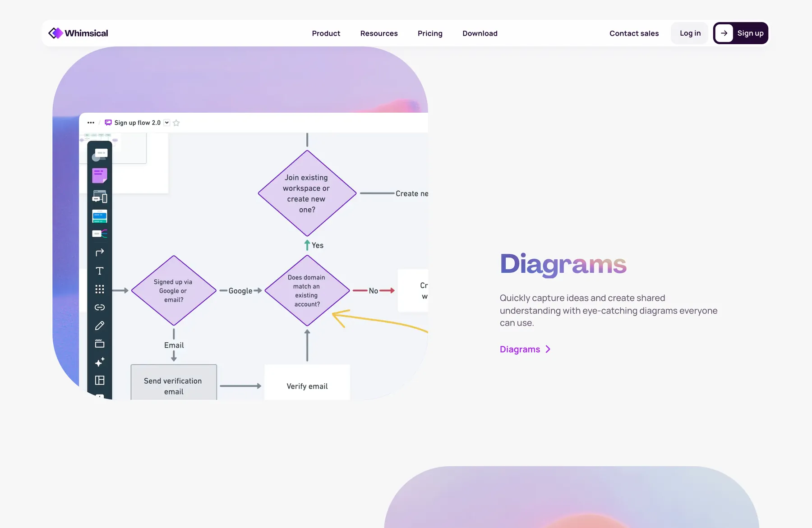Viewport: 812px width, 528px height.
Task: Open the dot grid icons tool
Action: 100,289
